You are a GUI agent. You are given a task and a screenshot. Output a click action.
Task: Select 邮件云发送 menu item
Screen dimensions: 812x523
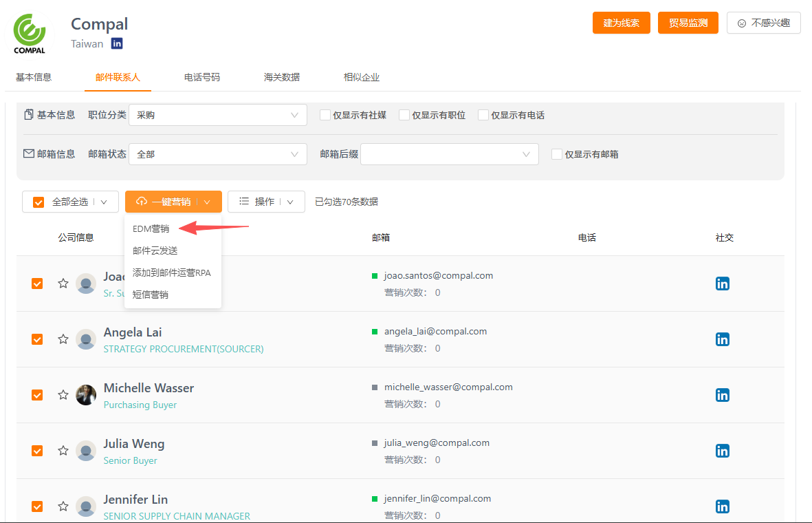coord(155,250)
